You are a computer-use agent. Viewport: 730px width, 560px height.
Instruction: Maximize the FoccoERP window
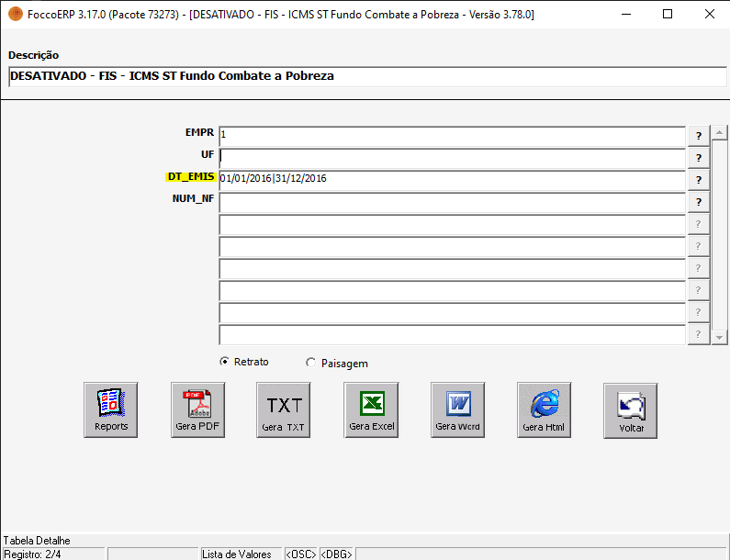point(668,14)
